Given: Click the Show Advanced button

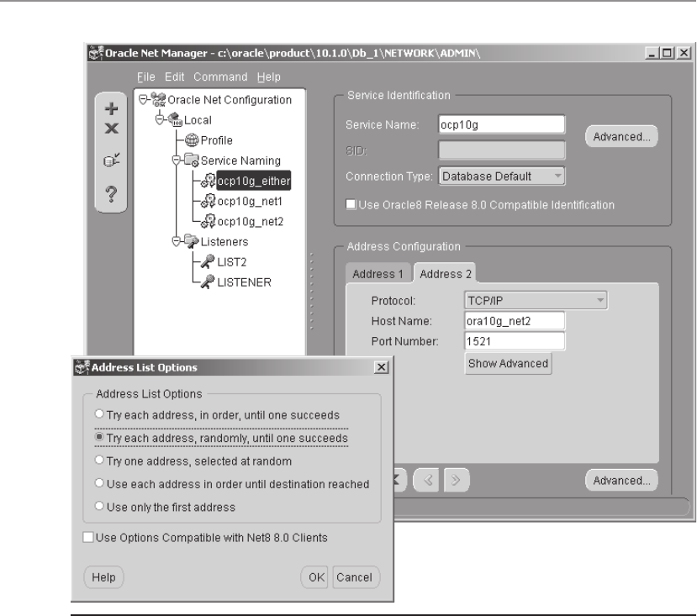Looking at the screenshot, I should pyautogui.click(x=508, y=364).
